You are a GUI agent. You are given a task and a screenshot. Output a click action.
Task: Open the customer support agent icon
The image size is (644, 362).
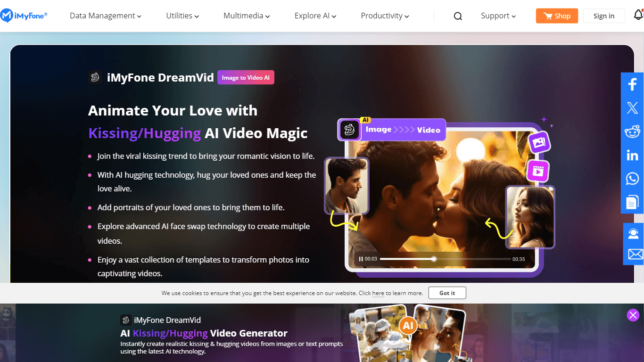(x=633, y=233)
